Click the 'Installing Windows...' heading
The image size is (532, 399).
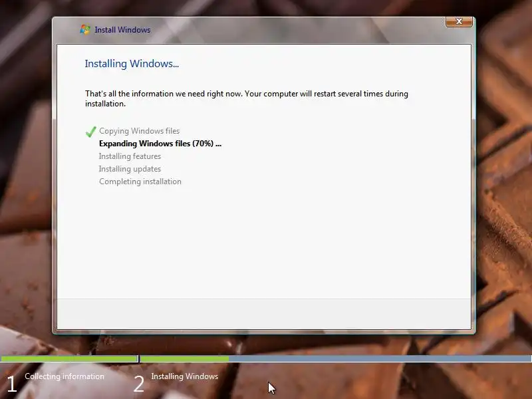(132, 63)
